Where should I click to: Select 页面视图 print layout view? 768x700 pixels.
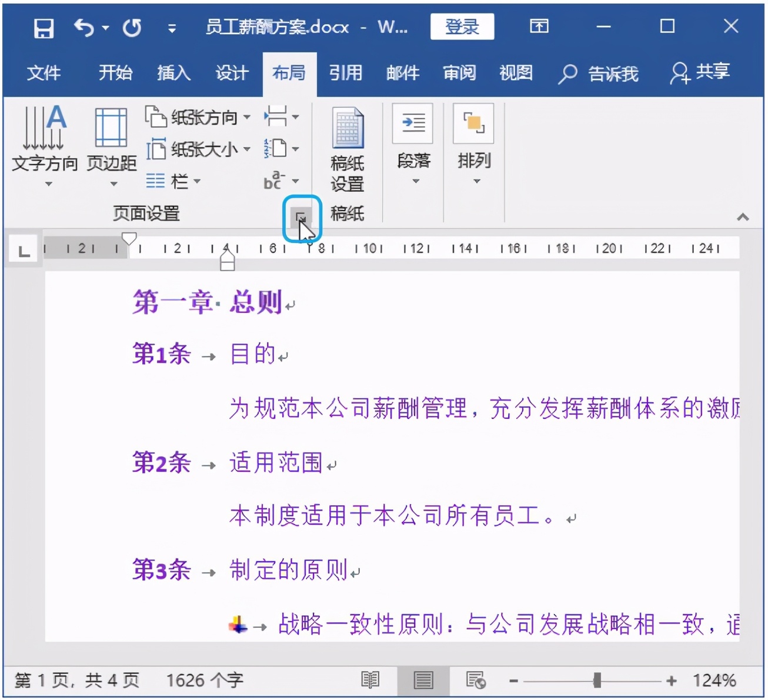tap(422, 679)
